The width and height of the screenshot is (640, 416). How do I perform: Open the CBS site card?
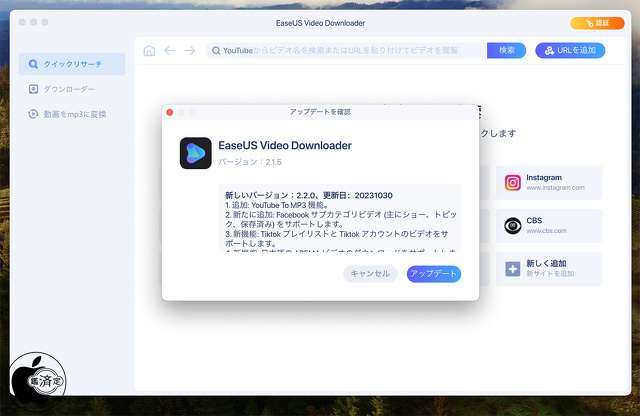pyautogui.click(x=549, y=226)
